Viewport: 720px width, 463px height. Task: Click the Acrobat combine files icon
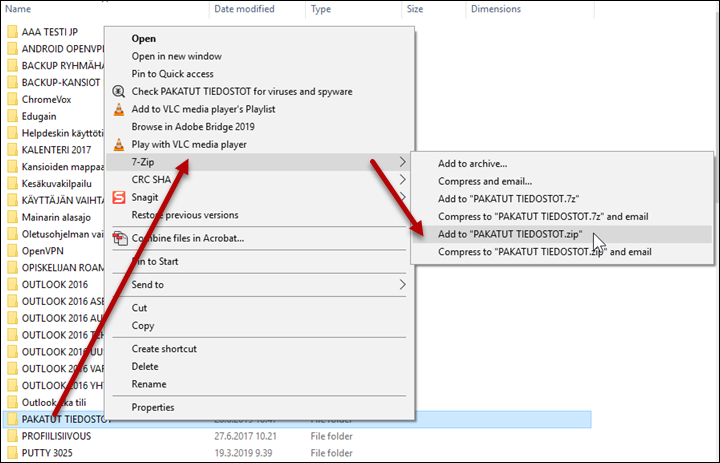[120, 238]
